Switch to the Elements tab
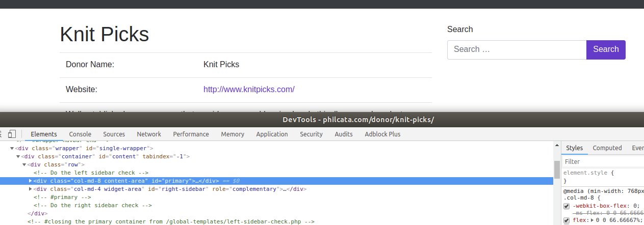Image resolution: width=644 pixels, height=225 pixels. click(44, 134)
